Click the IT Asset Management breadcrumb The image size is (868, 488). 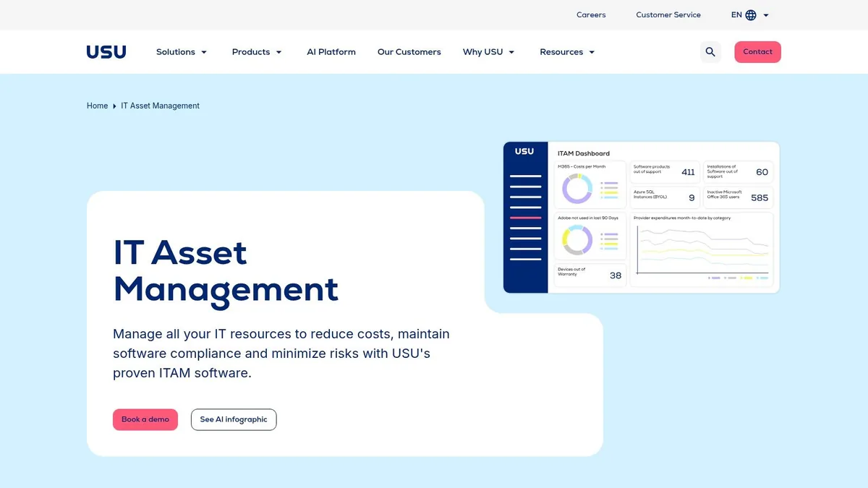160,106
